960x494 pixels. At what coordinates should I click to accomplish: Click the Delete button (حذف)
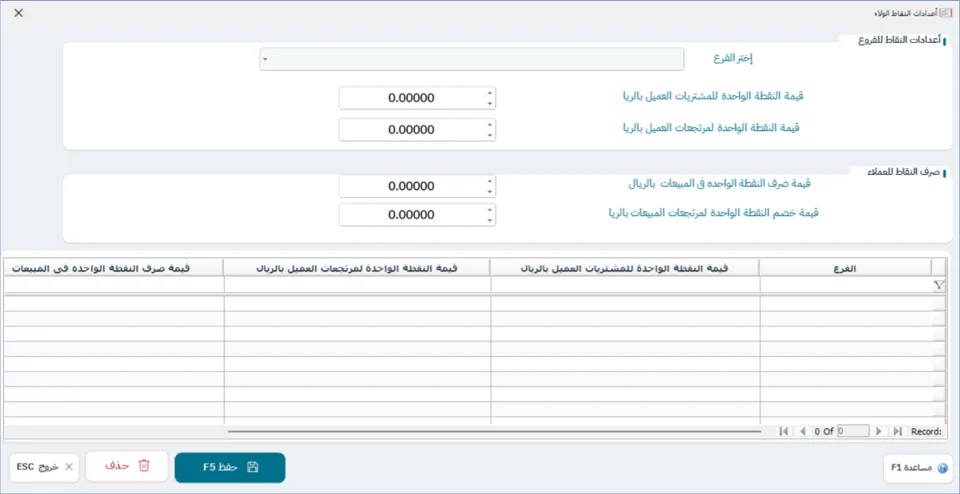point(127,466)
